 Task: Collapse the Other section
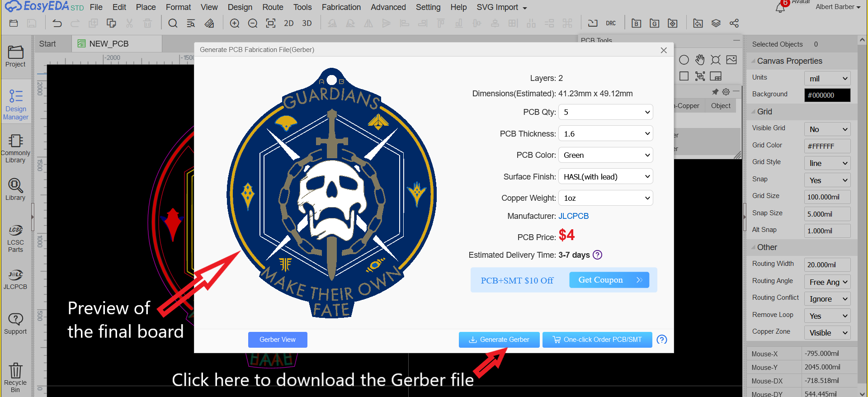[754, 247]
